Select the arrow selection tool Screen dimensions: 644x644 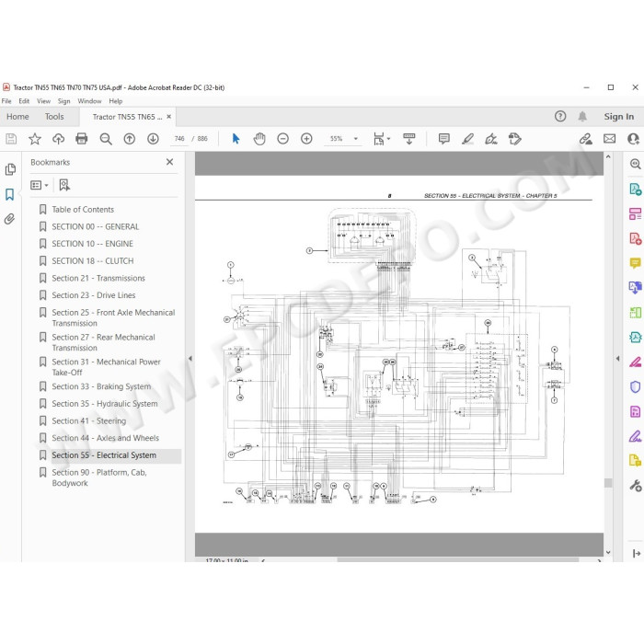(236, 139)
